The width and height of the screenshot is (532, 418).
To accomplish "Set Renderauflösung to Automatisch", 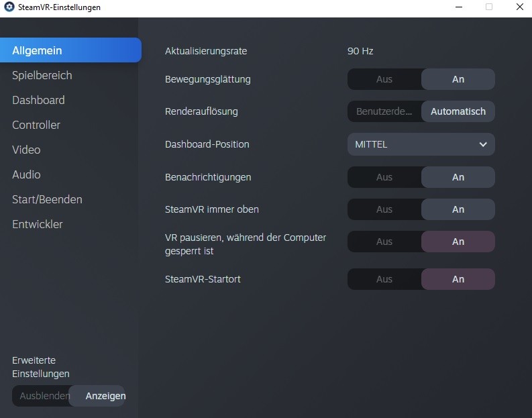I will (x=458, y=111).
